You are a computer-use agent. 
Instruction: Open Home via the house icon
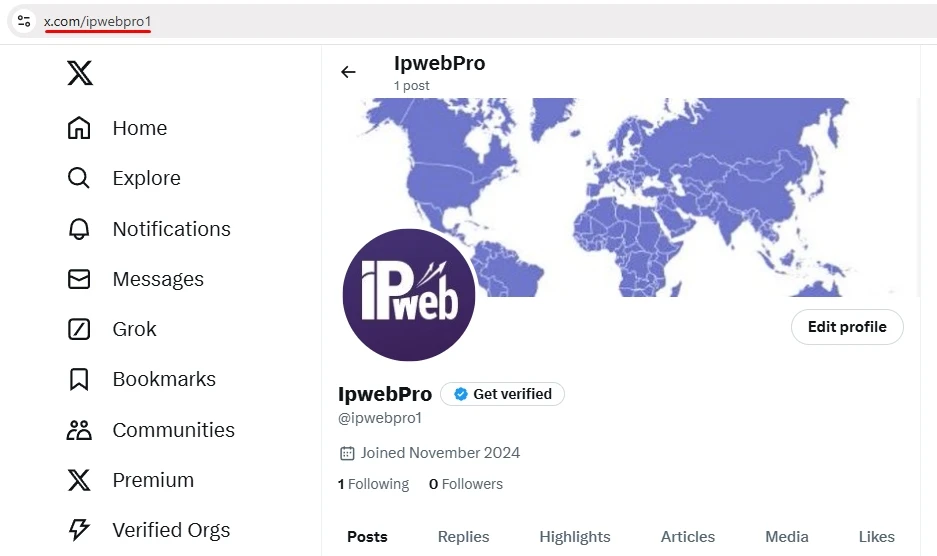[x=78, y=128]
